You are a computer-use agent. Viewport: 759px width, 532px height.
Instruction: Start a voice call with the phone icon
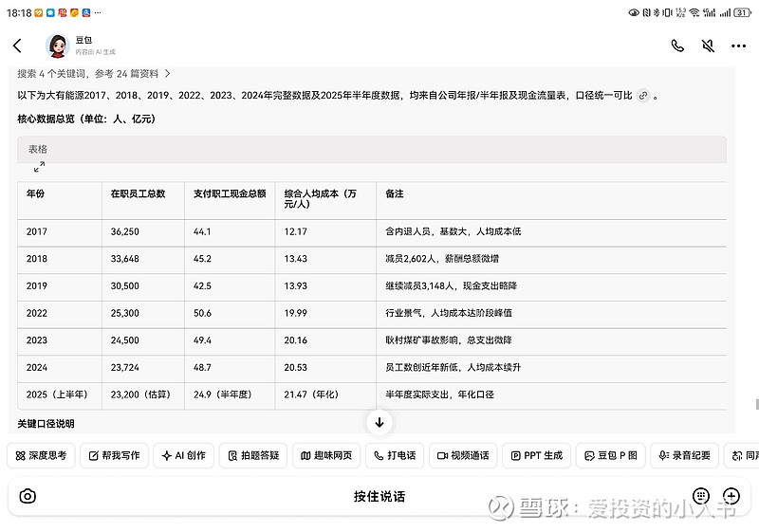coord(677,46)
